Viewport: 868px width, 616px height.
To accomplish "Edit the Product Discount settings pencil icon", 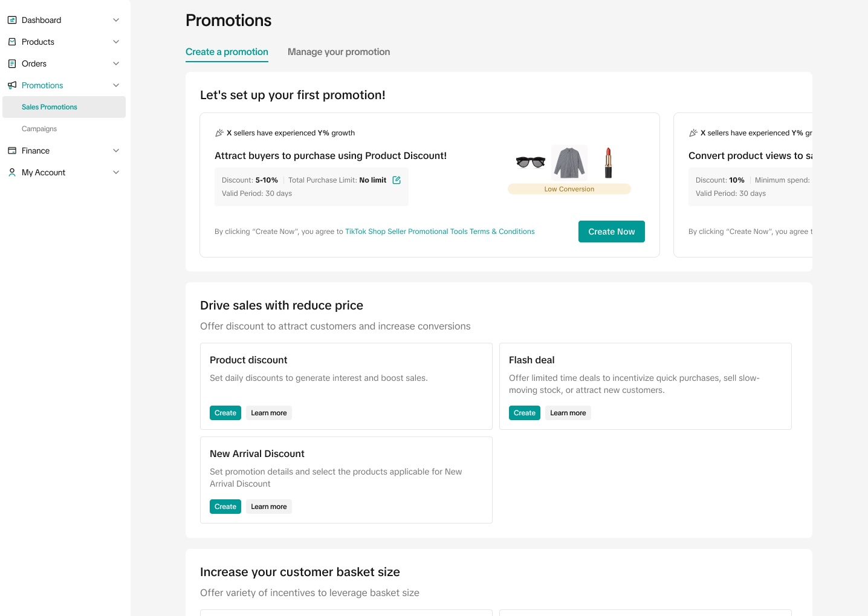I will (397, 180).
